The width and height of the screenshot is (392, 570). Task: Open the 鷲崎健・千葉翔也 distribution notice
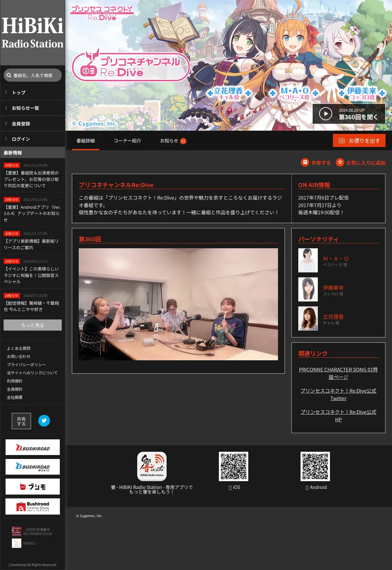(x=31, y=306)
